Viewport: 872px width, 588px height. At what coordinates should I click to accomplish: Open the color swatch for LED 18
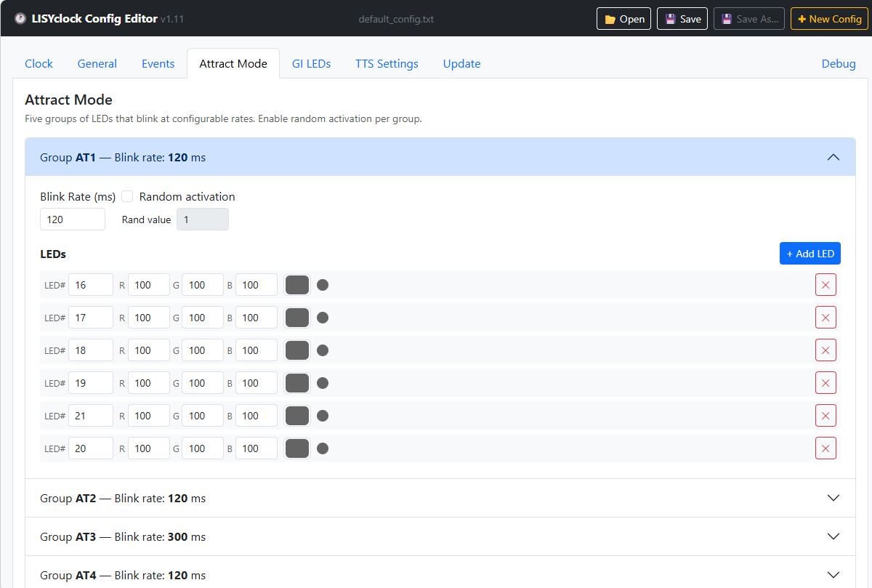coord(296,350)
